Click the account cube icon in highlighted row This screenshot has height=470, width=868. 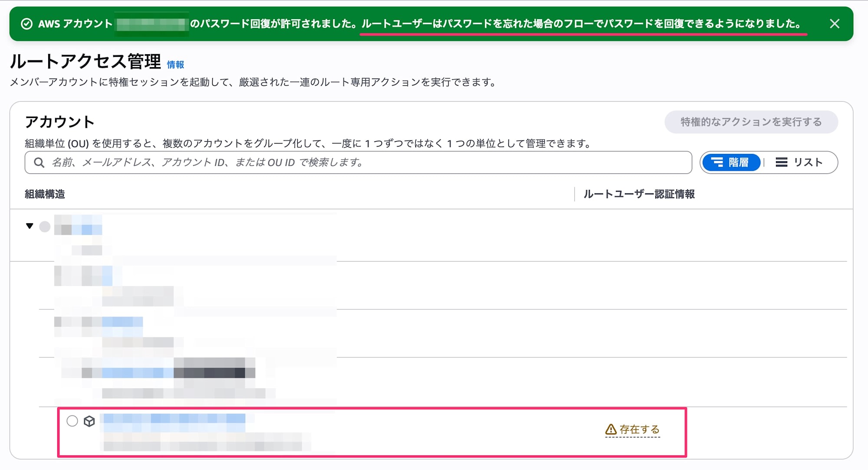[x=89, y=421]
